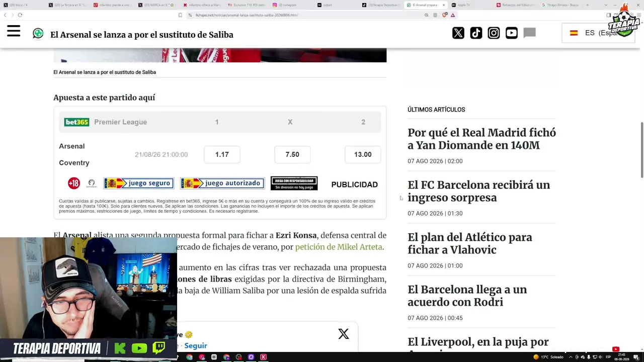Reload the page

tap(20, 15)
